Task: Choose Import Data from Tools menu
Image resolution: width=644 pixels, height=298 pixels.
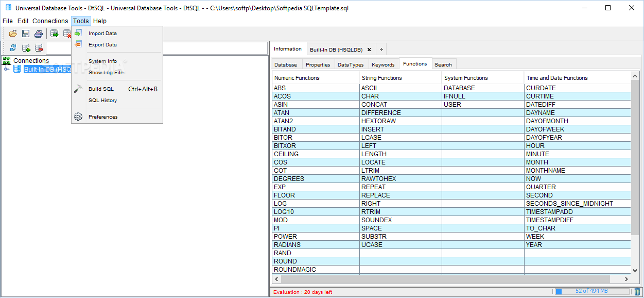Action: click(117, 33)
